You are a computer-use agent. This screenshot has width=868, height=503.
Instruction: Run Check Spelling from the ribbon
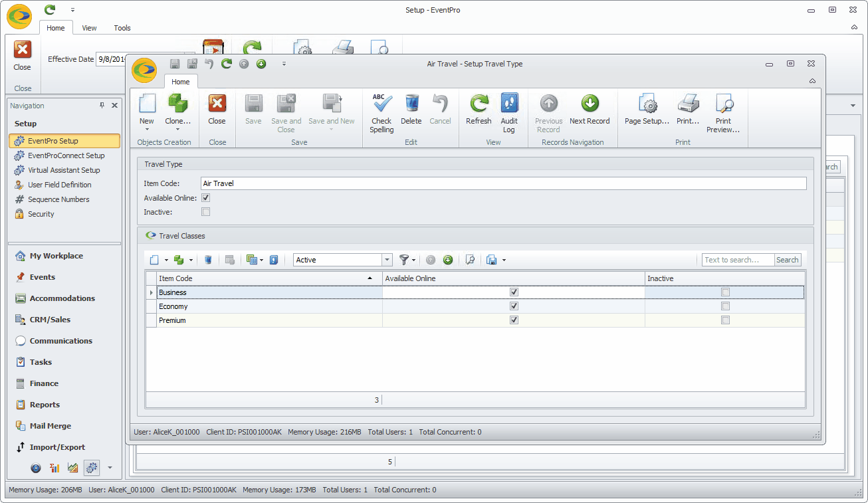point(381,113)
